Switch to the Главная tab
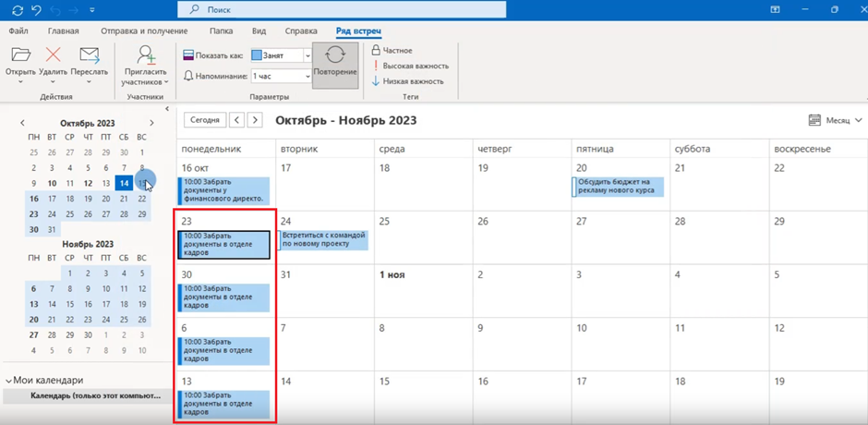This screenshot has height=425, width=868. (63, 31)
